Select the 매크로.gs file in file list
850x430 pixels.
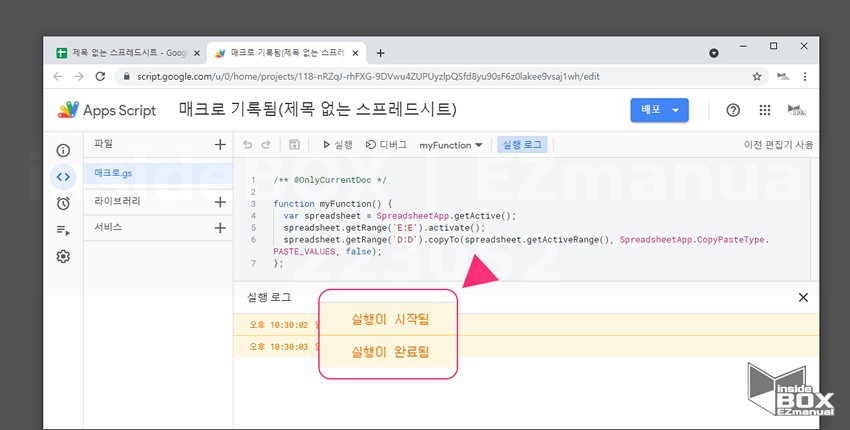click(x=114, y=173)
